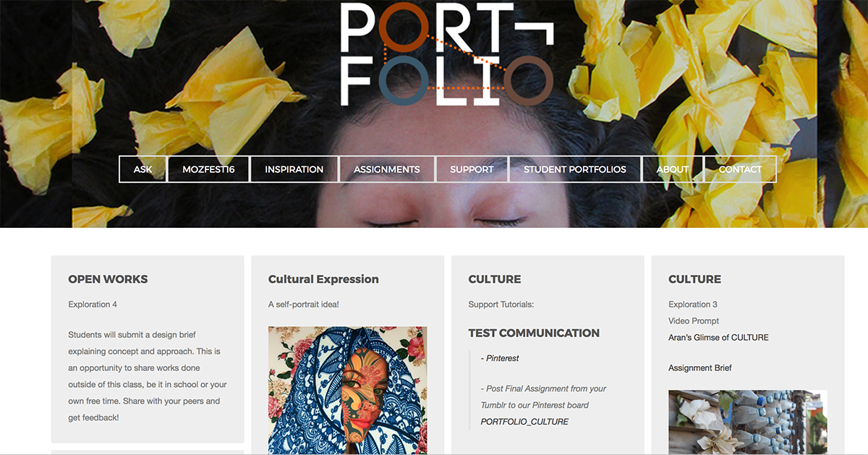The width and height of the screenshot is (868, 455).
Task: Open Aran's Glimpse of CULTURE link
Action: point(718,338)
